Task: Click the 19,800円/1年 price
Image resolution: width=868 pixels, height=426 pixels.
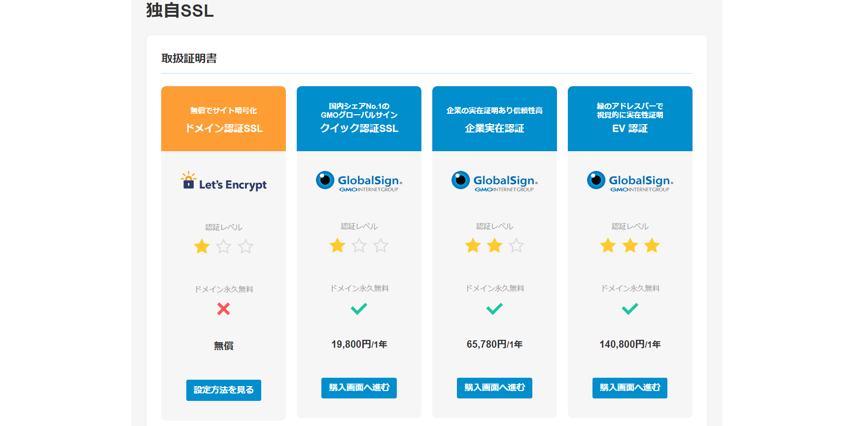Action: 359,344
